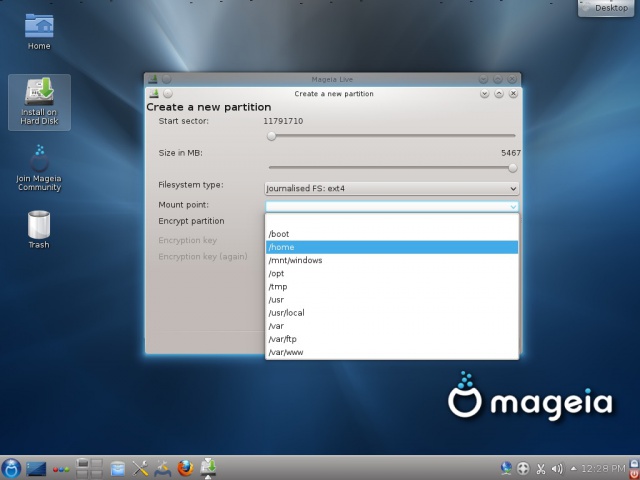This screenshot has width=640, height=480.
Task: Click the Start sector slider handle
Action: [x=271, y=136]
